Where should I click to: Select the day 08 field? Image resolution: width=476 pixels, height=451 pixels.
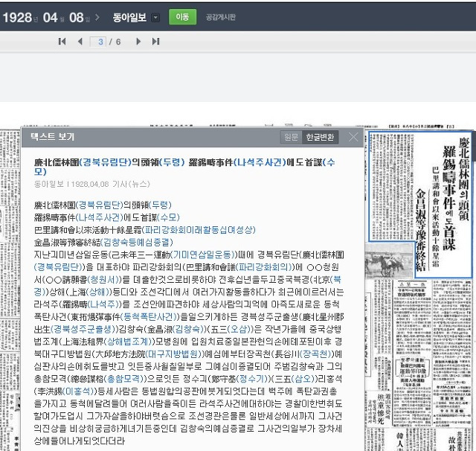(x=77, y=18)
